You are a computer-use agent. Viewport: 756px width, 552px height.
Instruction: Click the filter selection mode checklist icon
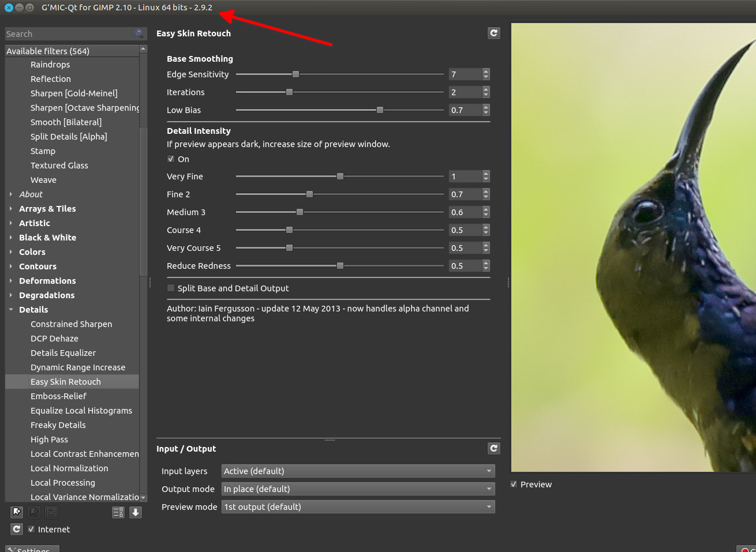[x=118, y=512]
